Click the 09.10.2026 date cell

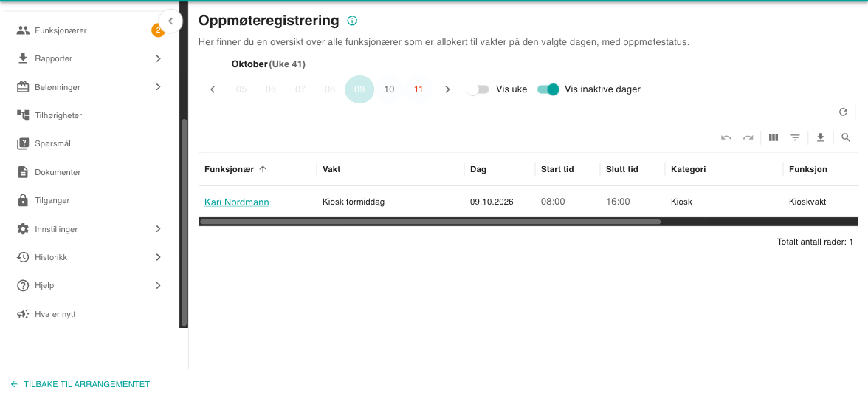coord(492,202)
